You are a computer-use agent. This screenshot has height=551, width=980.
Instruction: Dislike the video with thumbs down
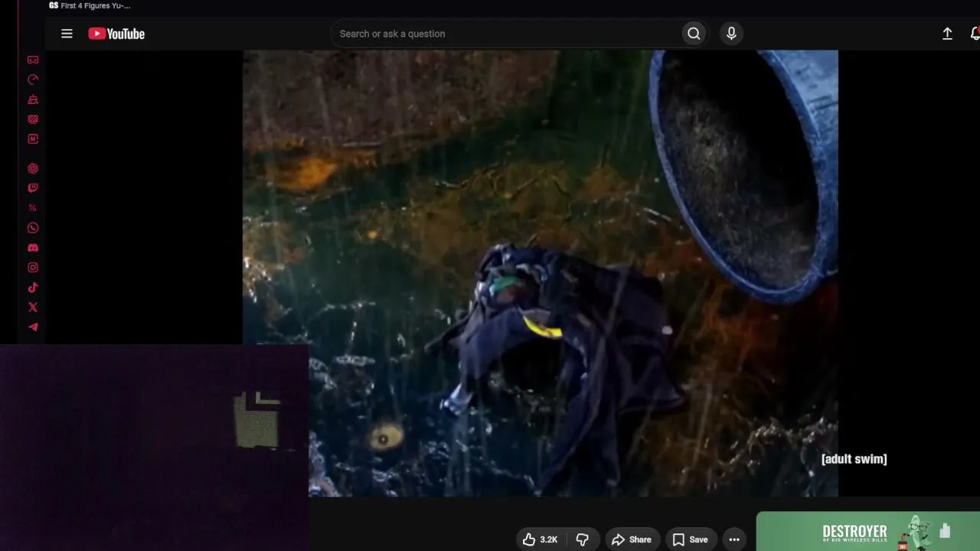tap(583, 540)
